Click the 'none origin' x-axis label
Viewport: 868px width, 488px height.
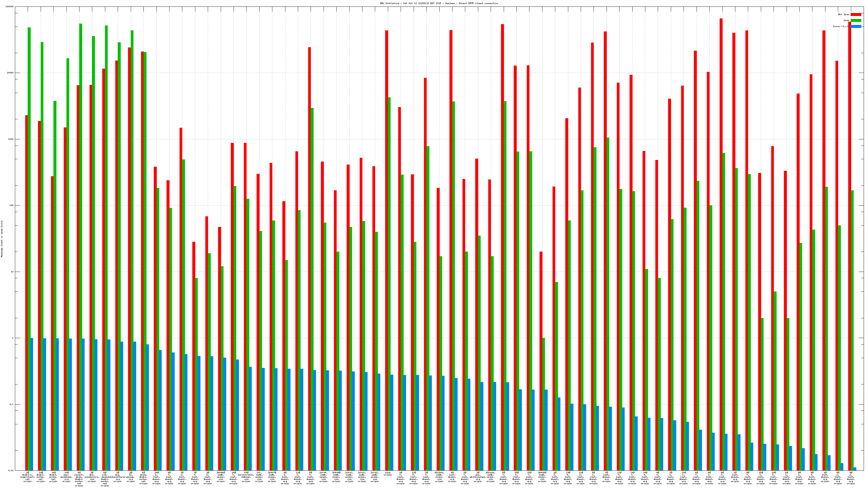click(x=388, y=474)
